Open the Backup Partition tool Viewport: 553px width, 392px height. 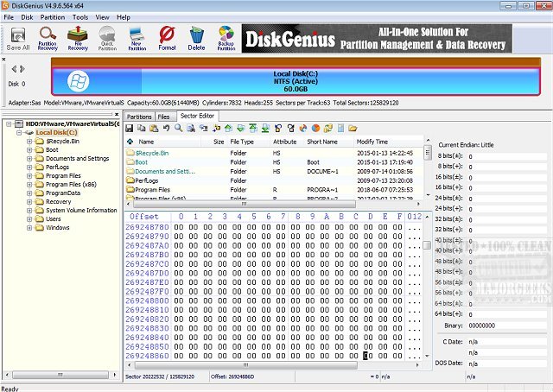pos(226,38)
